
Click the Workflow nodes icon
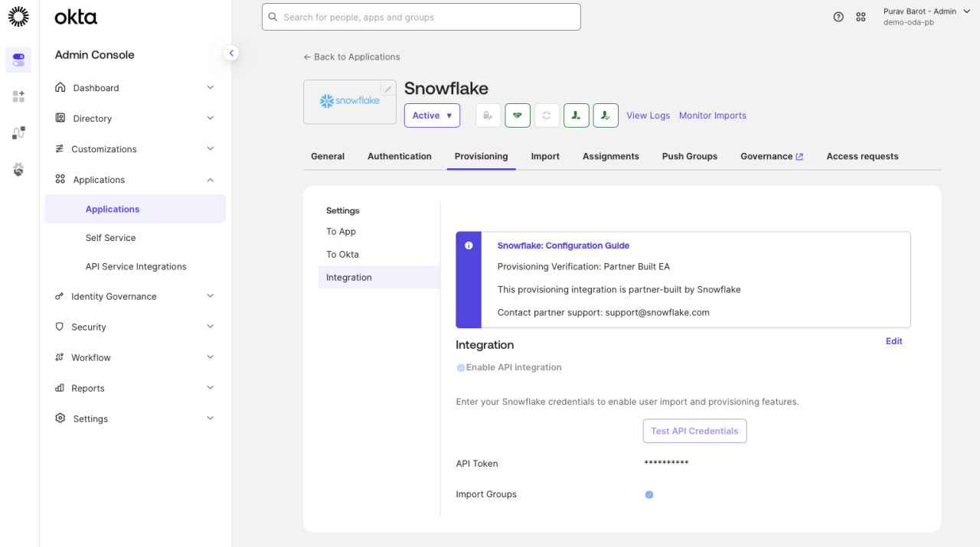pos(60,357)
